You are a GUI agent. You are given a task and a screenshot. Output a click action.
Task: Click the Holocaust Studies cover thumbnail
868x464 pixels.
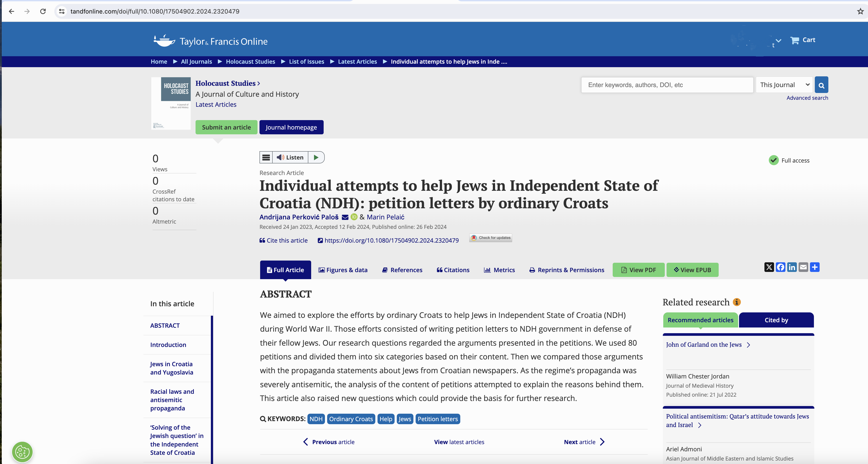171,103
